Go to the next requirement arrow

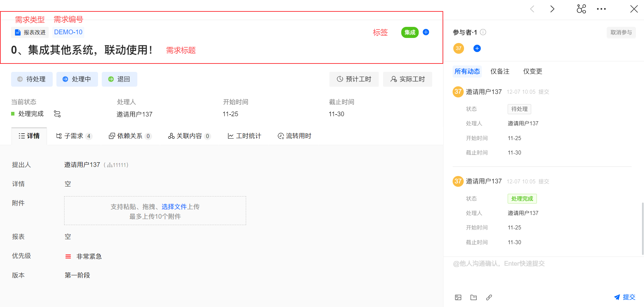point(552,9)
